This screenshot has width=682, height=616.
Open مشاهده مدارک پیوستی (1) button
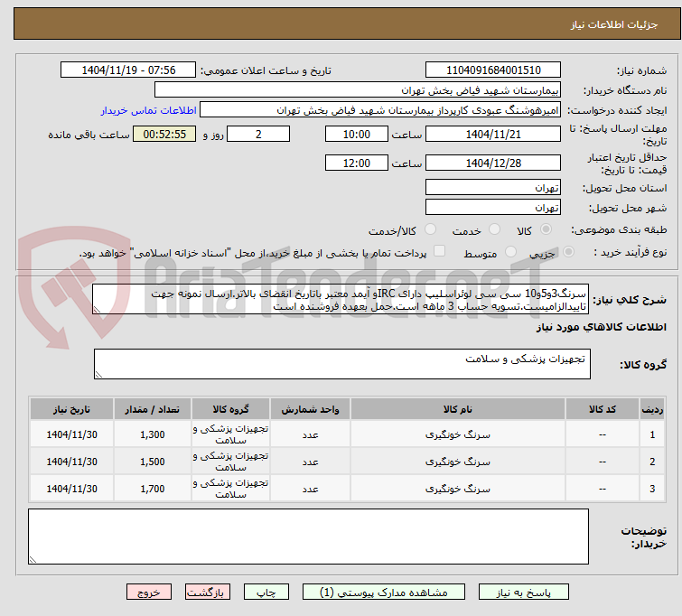pos(384,593)
